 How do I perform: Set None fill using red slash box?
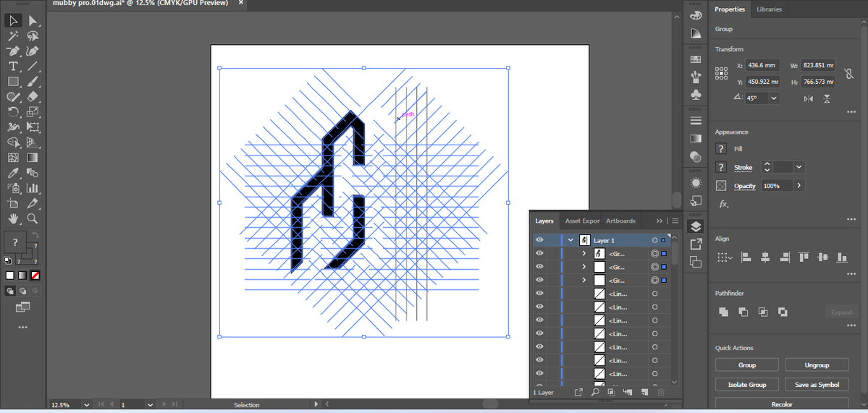[34, 275]
